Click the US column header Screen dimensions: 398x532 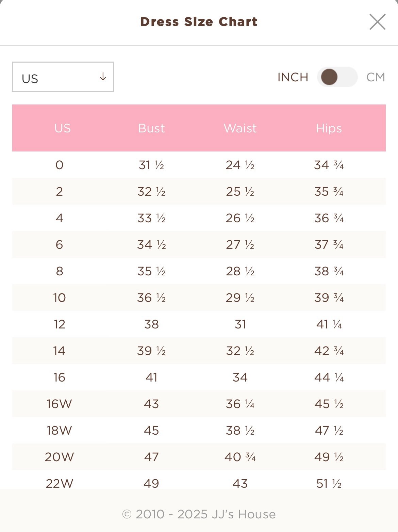coord(63,128)
